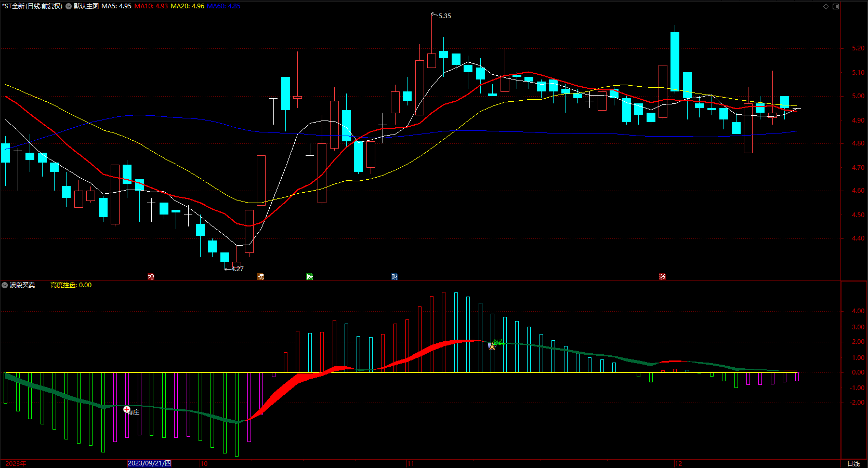The height and width of the screenshot is (468, 868).
Task: Click the red MA10: 4.93 legend
Action: click(151, 6)
